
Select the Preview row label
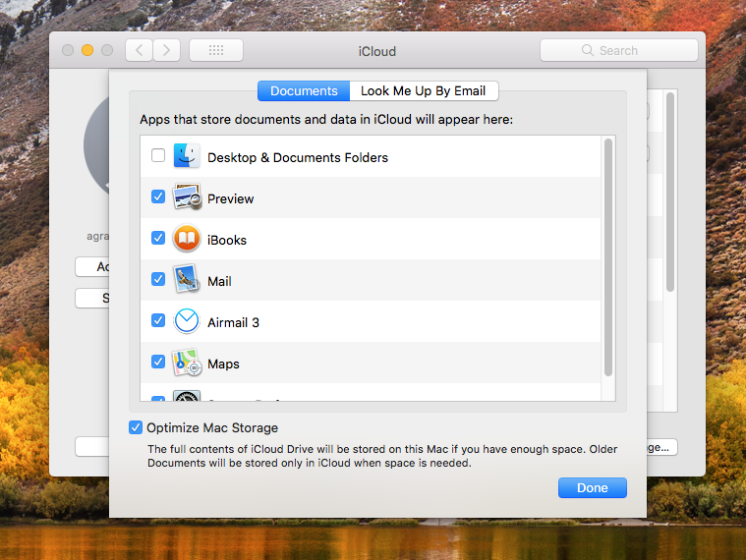231,198
